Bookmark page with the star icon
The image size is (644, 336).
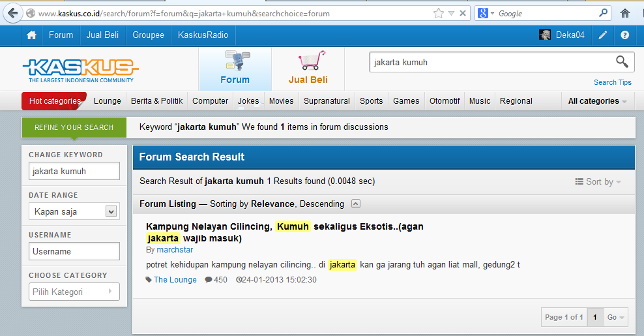coord(439,14)
